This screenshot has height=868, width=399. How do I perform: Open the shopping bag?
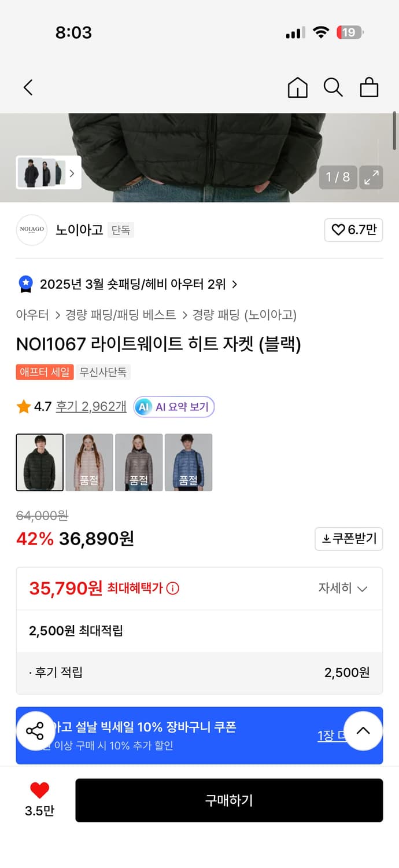369,88
